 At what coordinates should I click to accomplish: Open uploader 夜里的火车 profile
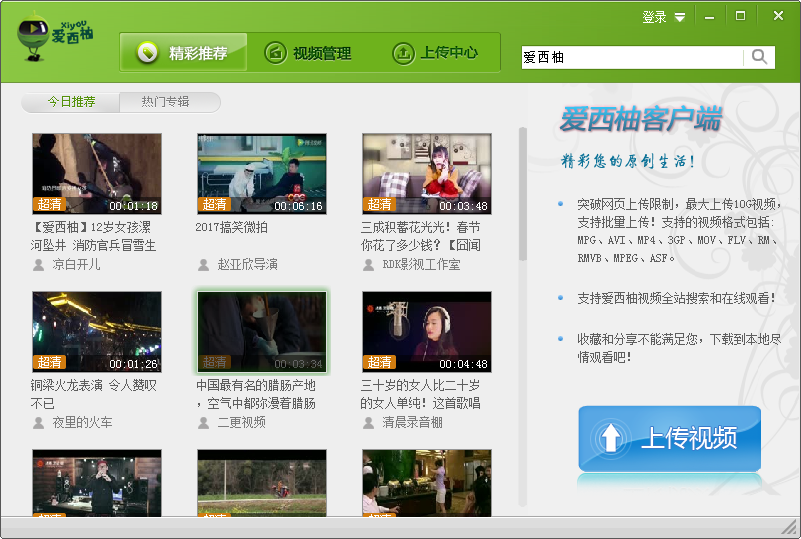point(82,423)
